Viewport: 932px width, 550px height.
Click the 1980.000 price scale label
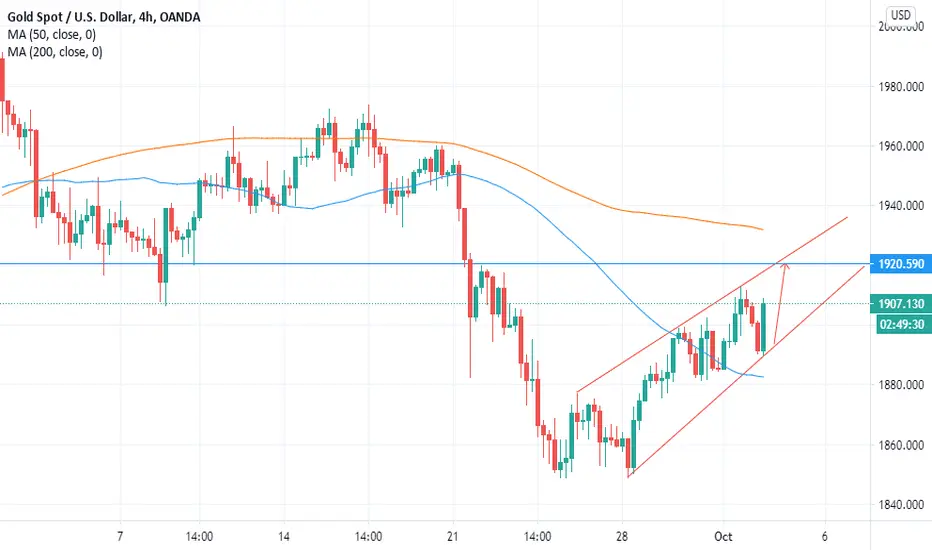coord(901,87)
